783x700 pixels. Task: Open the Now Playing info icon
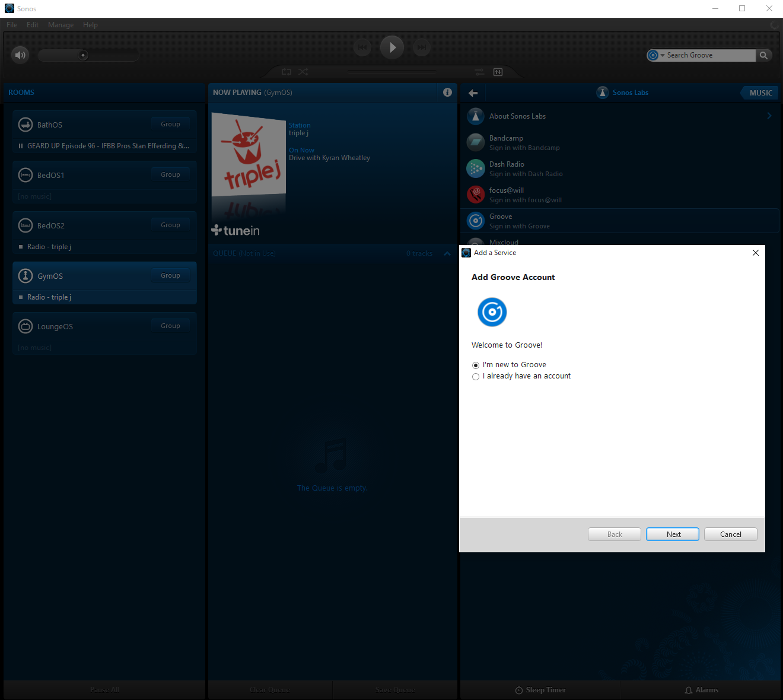pyautogui.click(x=447, y=93)
